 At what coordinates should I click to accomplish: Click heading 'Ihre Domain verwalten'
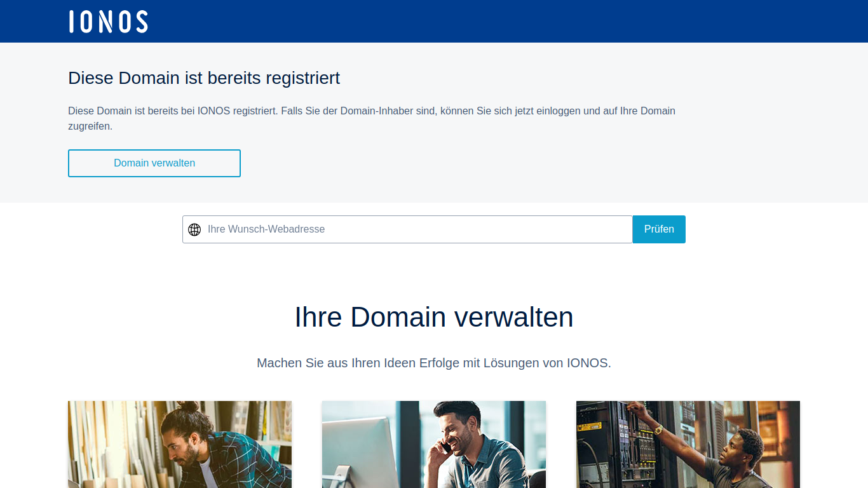(x=434, y=317)
